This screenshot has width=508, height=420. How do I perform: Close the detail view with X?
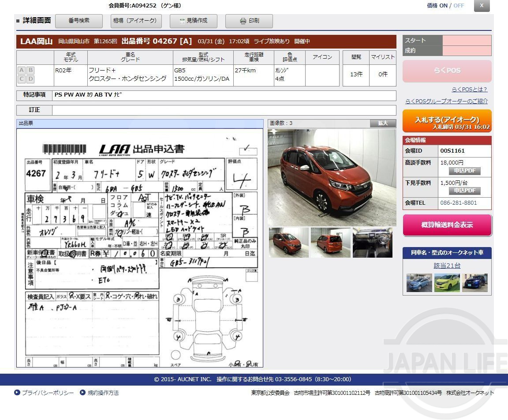coord(482,6)
